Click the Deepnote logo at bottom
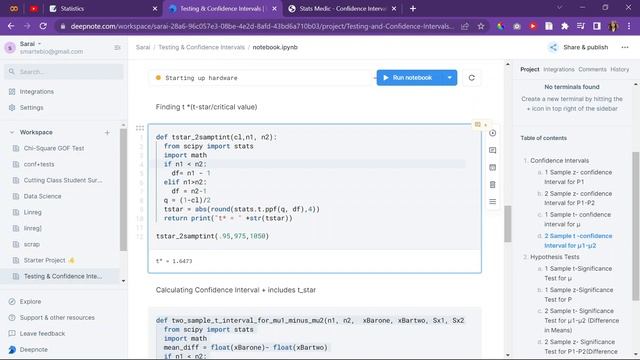Image resolution: width=640 pixels, height=360 pixels. point(12,349)
